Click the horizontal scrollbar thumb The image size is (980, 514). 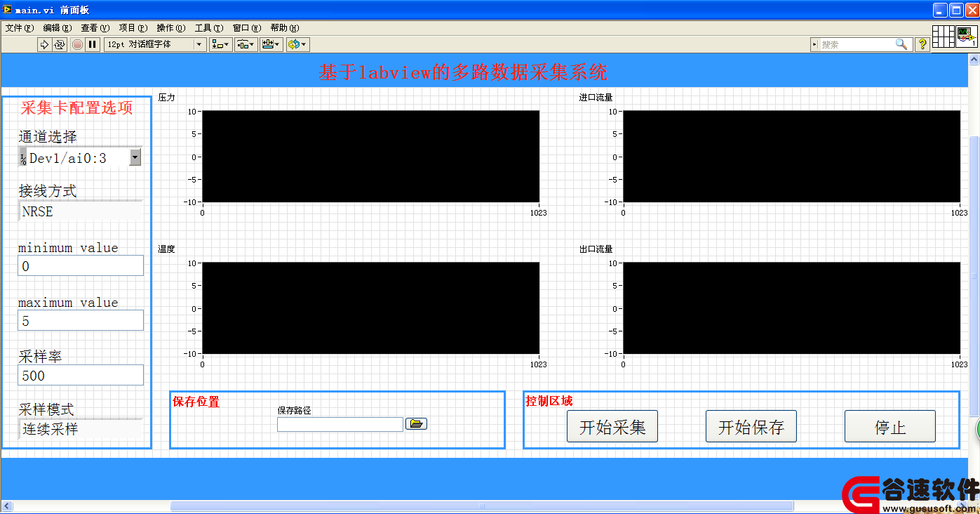coord(483,506)
